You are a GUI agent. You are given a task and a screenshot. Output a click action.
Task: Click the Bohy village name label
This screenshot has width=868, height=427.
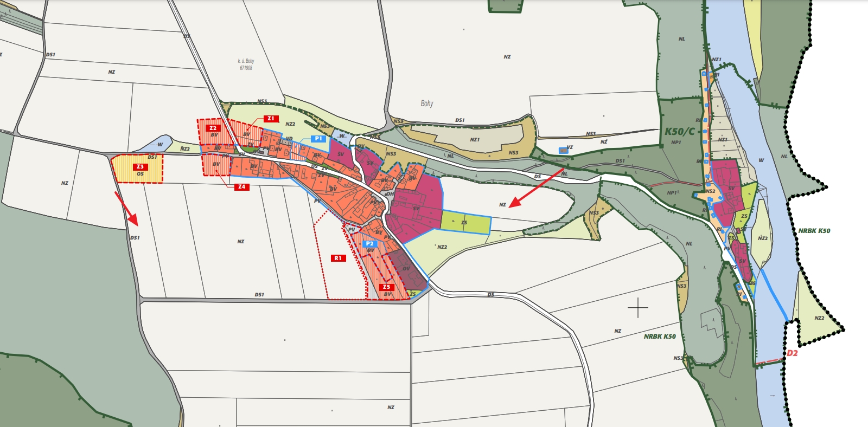[427, 103]
